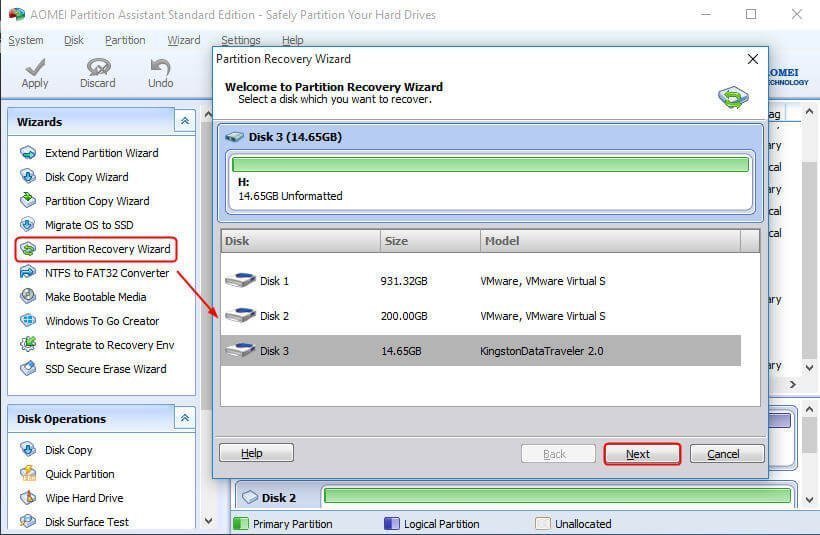Collapse the Wizards panel

click(185, 121)
